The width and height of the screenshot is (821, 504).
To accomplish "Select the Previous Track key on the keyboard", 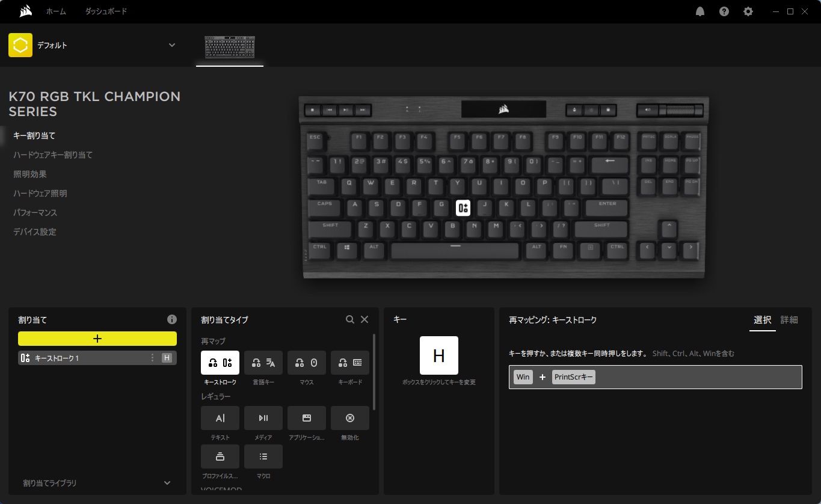I will (x=329, y=110).
